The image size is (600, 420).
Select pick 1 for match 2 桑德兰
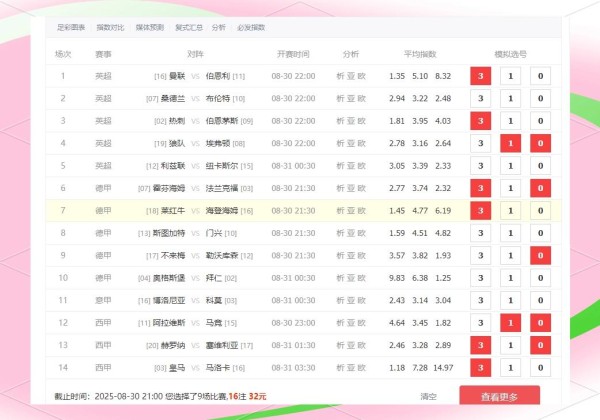click(510, 99)
